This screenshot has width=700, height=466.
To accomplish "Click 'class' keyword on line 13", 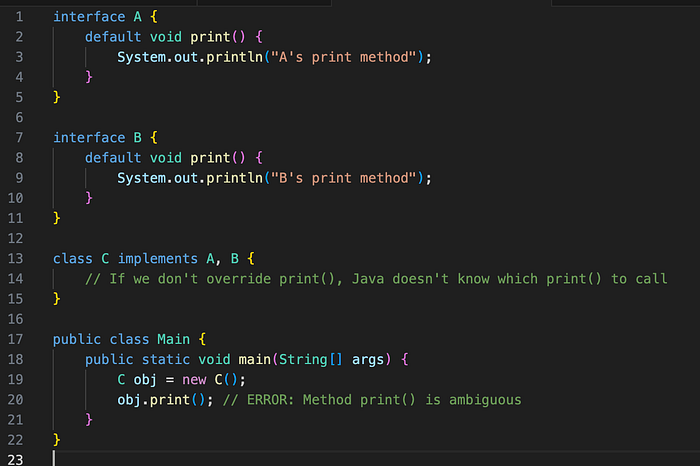I will point(73,258).
